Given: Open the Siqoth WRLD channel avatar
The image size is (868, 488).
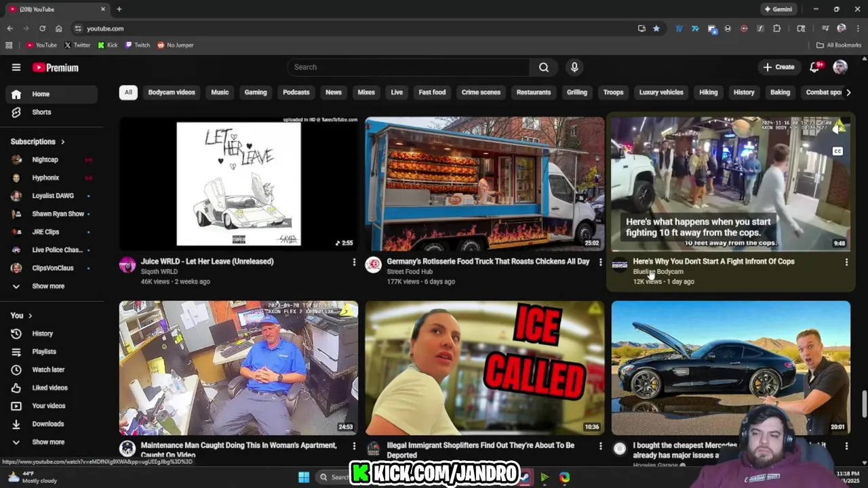Looking at the screenshot, I should pos(127,265).
